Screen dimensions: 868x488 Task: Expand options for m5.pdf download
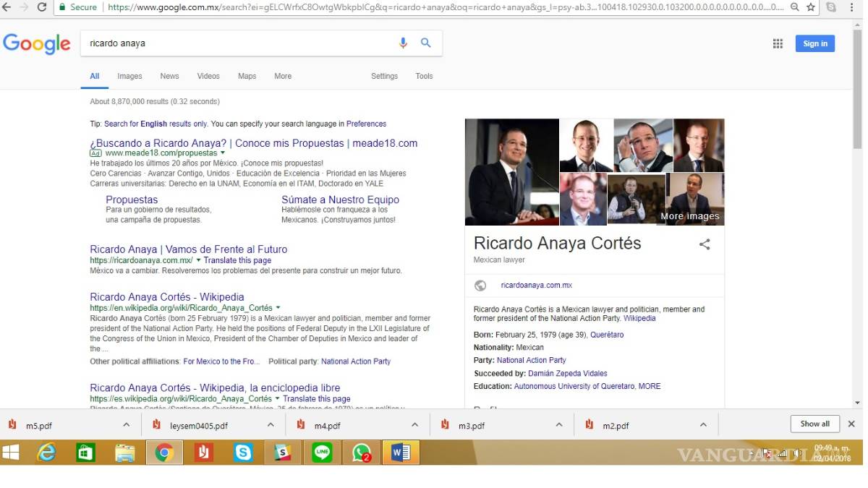[127, 425]
